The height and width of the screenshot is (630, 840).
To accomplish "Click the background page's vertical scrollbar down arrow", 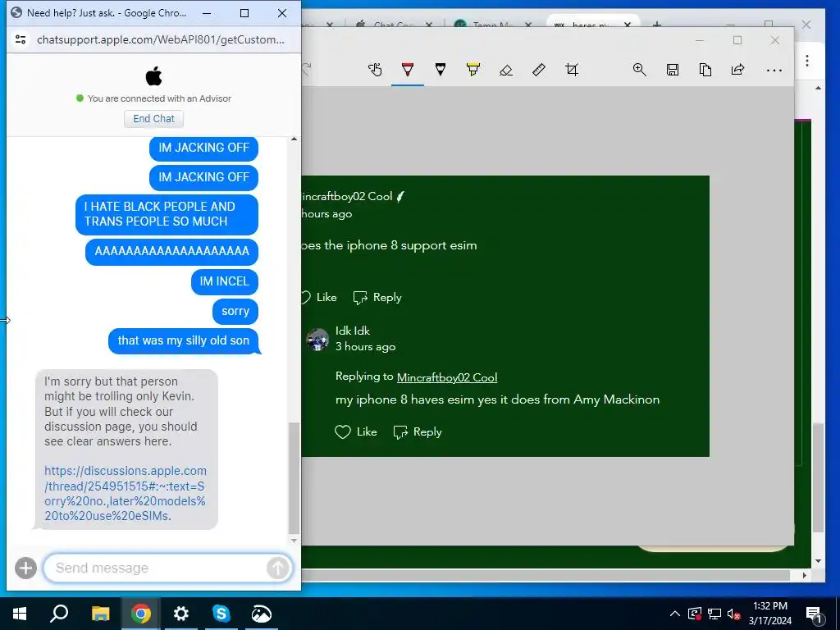I will tap(818, 561).
